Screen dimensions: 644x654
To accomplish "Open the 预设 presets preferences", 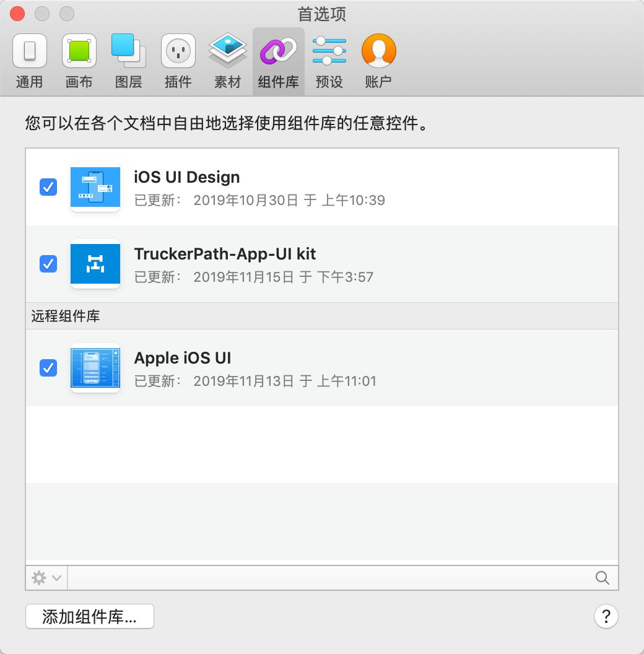I will click(x=329, y=61).
